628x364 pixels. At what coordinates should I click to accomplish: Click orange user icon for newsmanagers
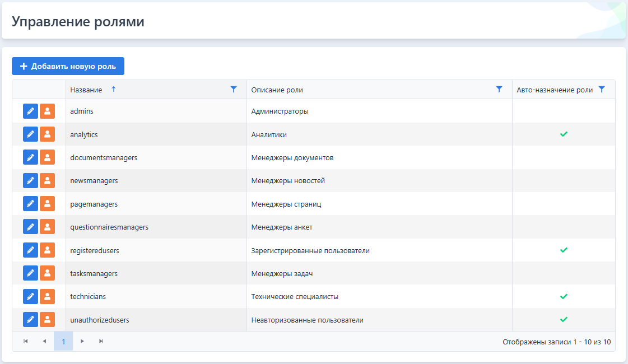47,181
